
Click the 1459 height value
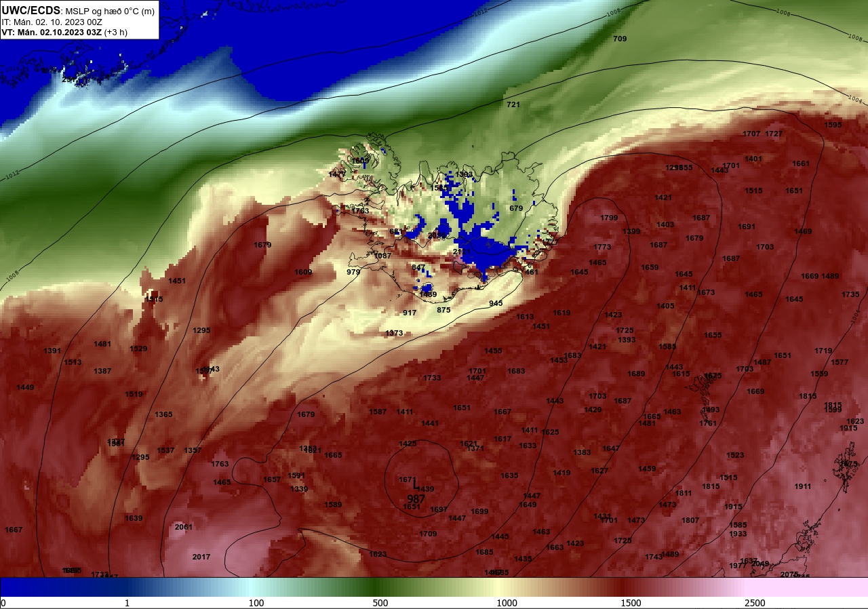click(647, 469)
